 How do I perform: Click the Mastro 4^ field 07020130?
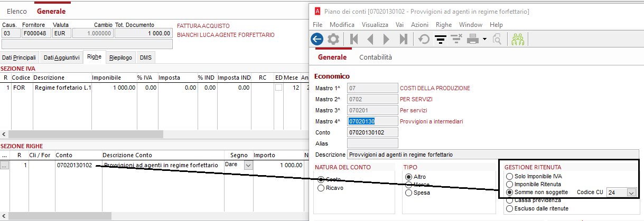372,121
